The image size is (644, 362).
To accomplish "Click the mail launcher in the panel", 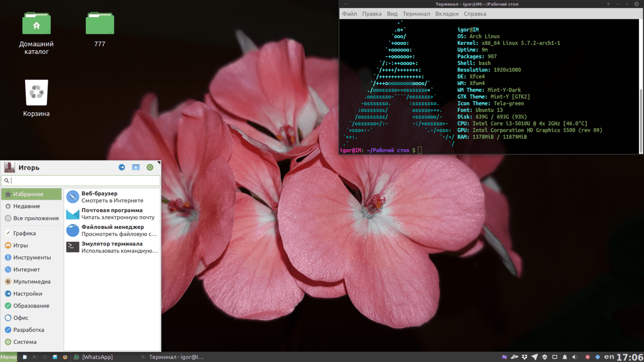I will point(55,357).
